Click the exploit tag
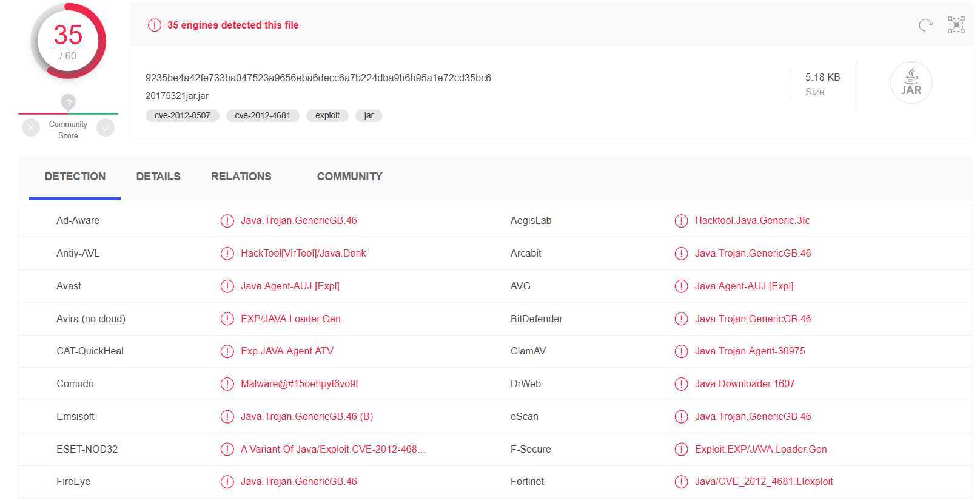Image resolution: width=980 pixels, height=500 pixels. 327,115
